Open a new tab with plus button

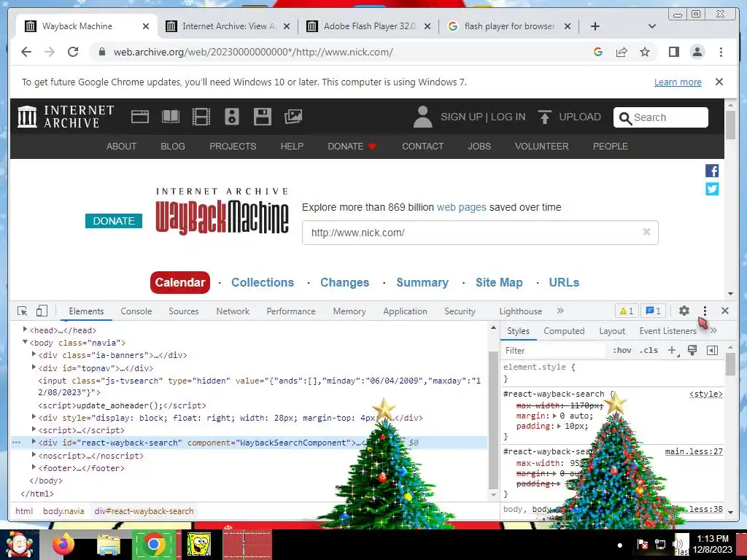tap(595, 26)
